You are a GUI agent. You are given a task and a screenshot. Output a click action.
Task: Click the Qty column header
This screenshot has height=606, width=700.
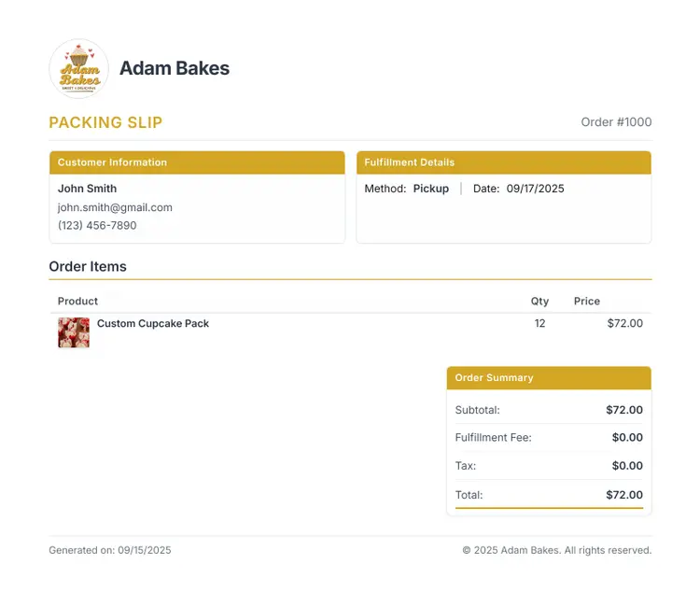pos(539,301)
